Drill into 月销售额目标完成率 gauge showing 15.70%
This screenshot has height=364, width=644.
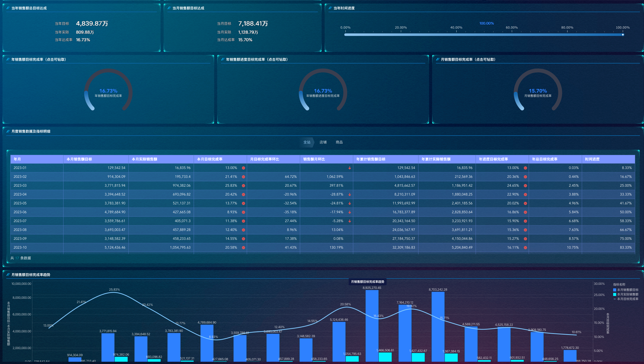click(x=538, y=91)
